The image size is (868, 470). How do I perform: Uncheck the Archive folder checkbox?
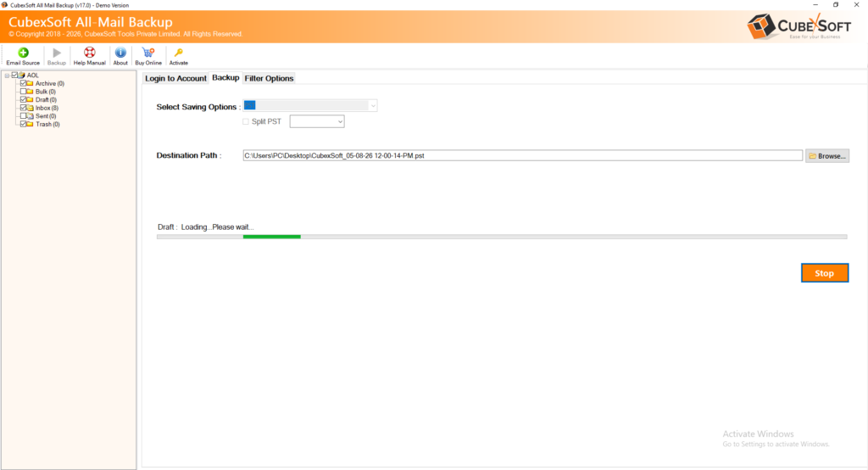pos(23,83)
